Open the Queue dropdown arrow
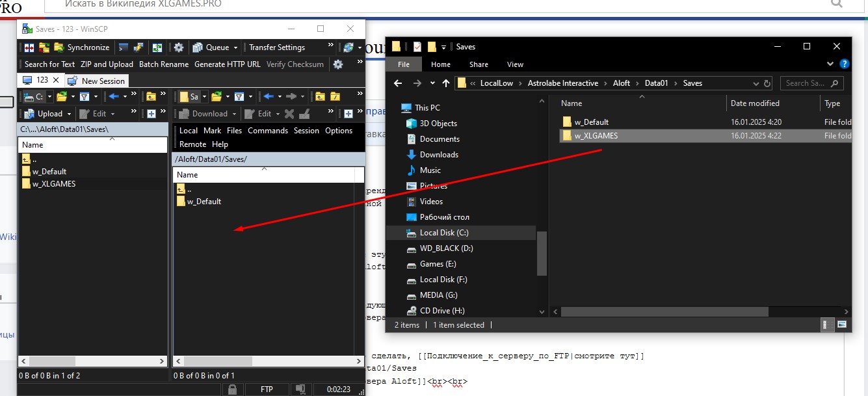This screenshot has width=868, height=396. pos(235,47)
